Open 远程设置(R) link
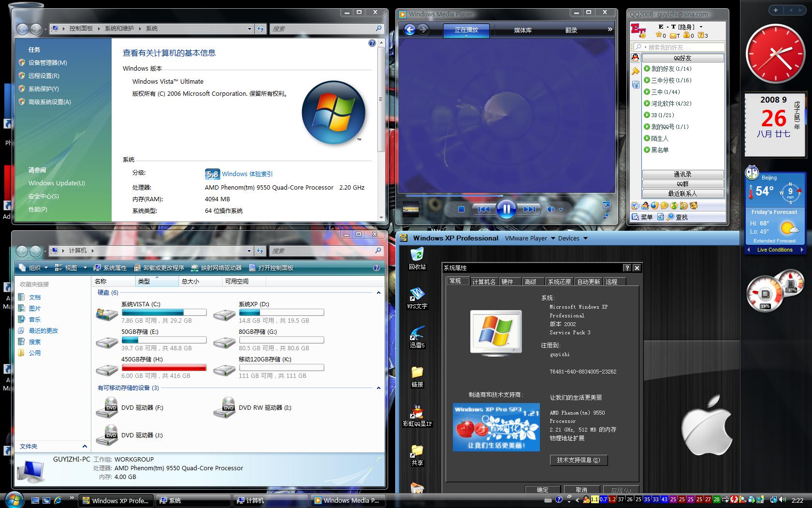 tap(43, 76)
